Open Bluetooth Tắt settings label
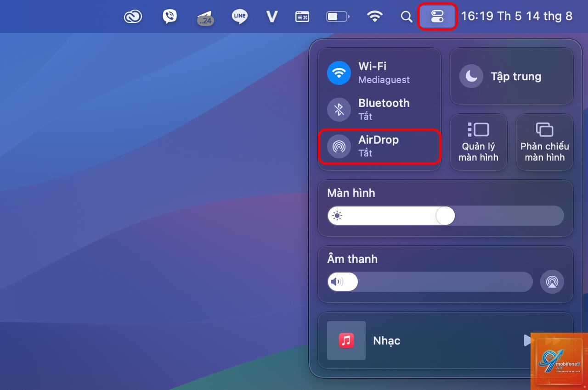This screenshot has height=390, width=588. tap(384, 109)
